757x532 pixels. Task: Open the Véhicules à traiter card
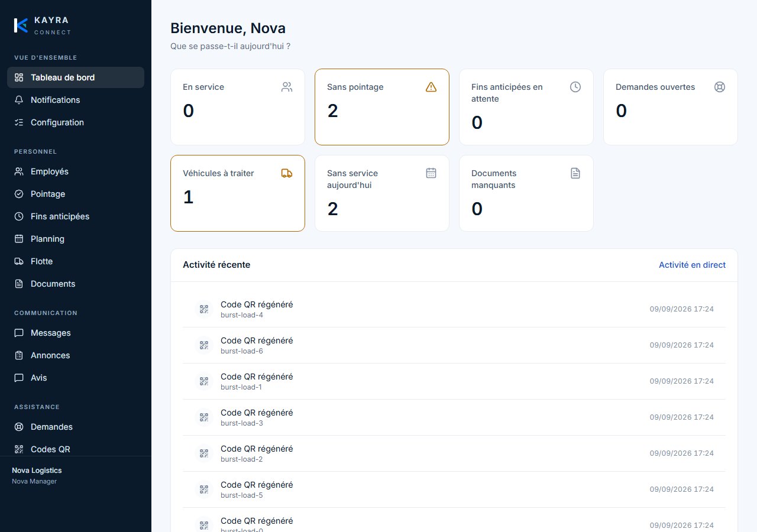pyautogui.click(x=238, y=193)
